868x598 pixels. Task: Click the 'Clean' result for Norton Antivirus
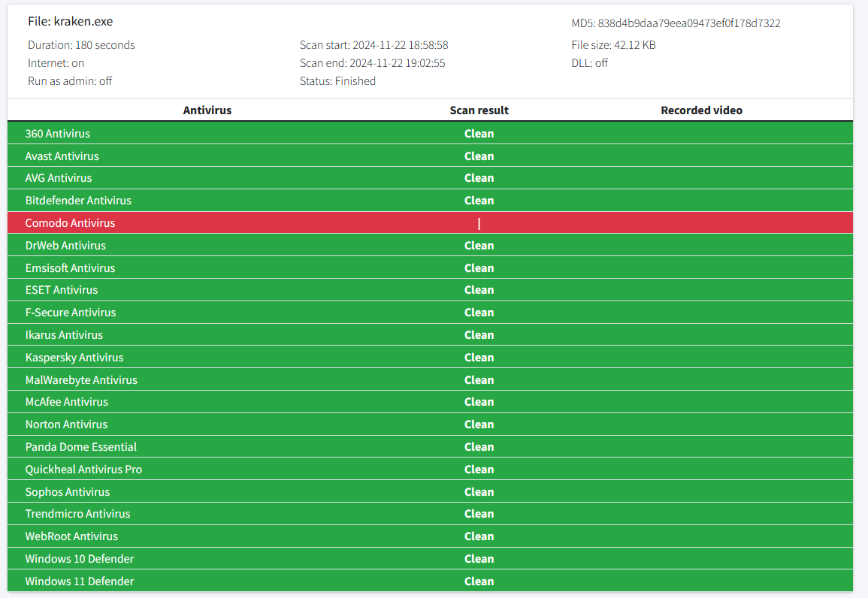pyautogui.click(x=479, y=424)
